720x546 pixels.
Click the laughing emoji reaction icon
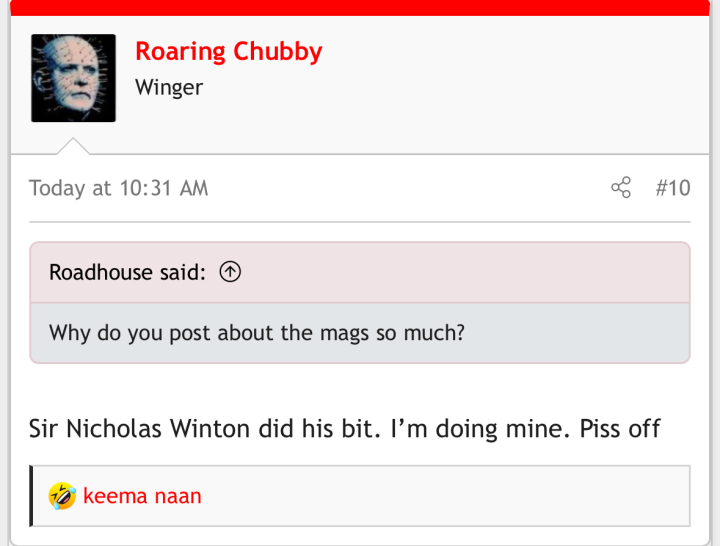tap(62, 496)
